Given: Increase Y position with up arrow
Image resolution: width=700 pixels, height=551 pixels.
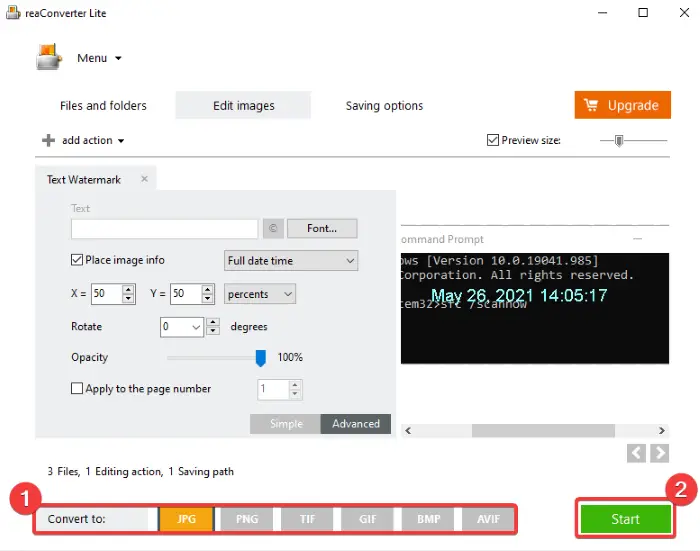Looking at the screenshot, I should [208, 289].
